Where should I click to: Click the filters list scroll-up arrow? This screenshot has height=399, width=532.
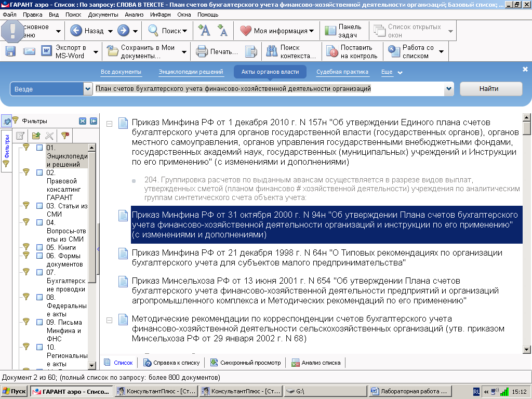pos(92,148)
